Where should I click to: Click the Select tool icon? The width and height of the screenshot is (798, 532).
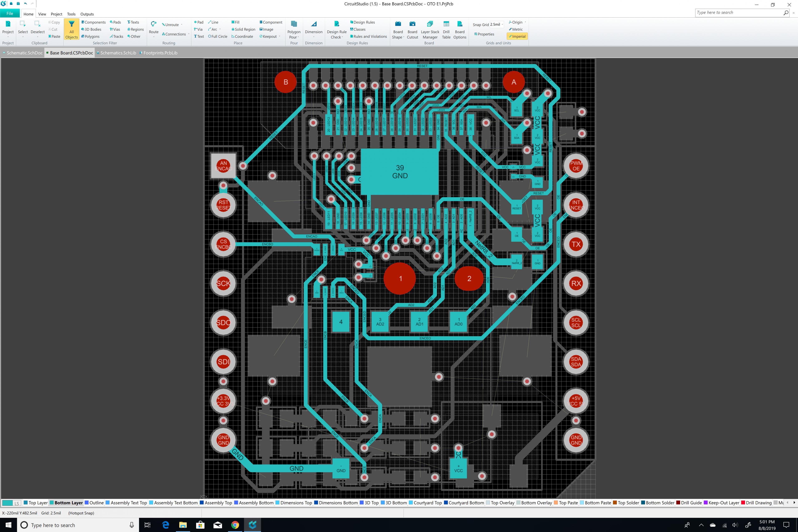(x=23, y=24)
